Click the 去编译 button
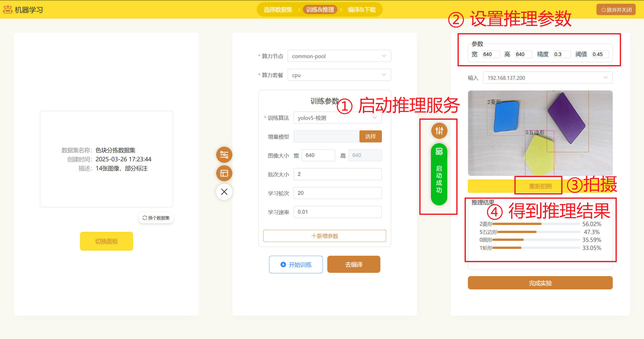This screenshot has height=339, width=644. coord(354,265)
